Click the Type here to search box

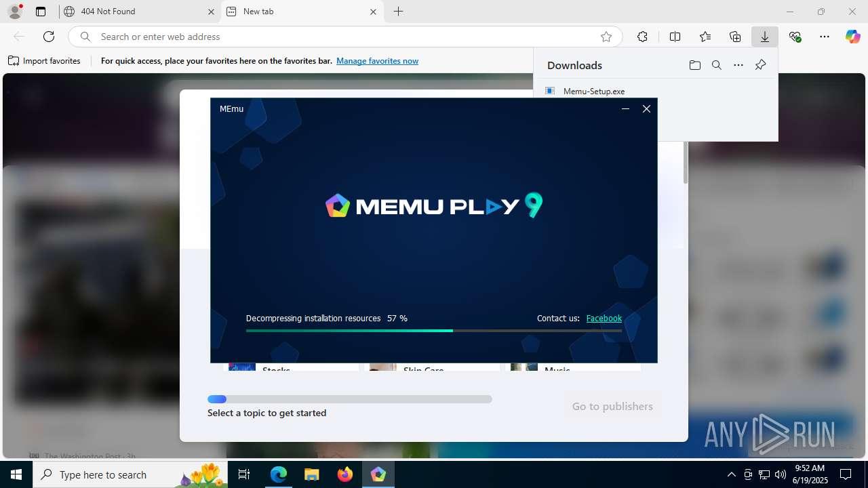[x=130, y=474]
